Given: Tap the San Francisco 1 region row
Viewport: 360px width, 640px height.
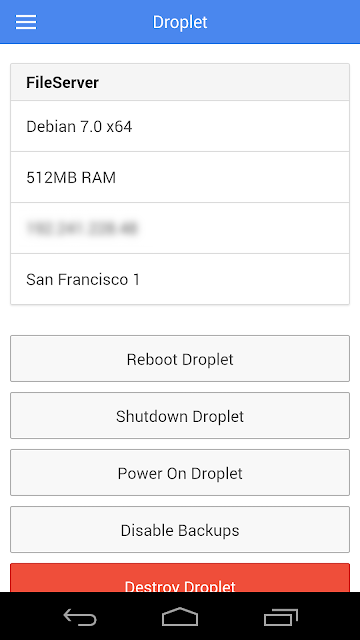Looking at the screenshot, I should [x=180, y=279].
